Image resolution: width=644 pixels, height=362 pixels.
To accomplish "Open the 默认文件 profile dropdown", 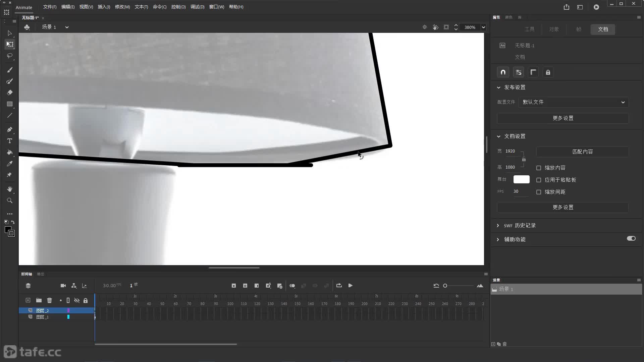I will 574,102.
